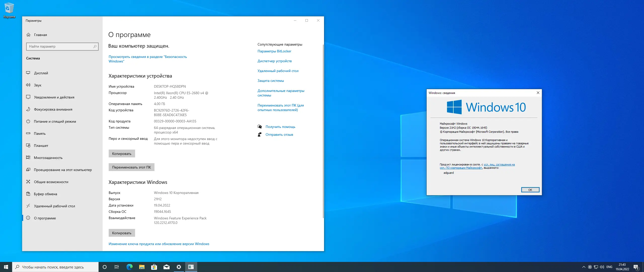Go to Remote Desktop sidebar item

pos(54,206)
